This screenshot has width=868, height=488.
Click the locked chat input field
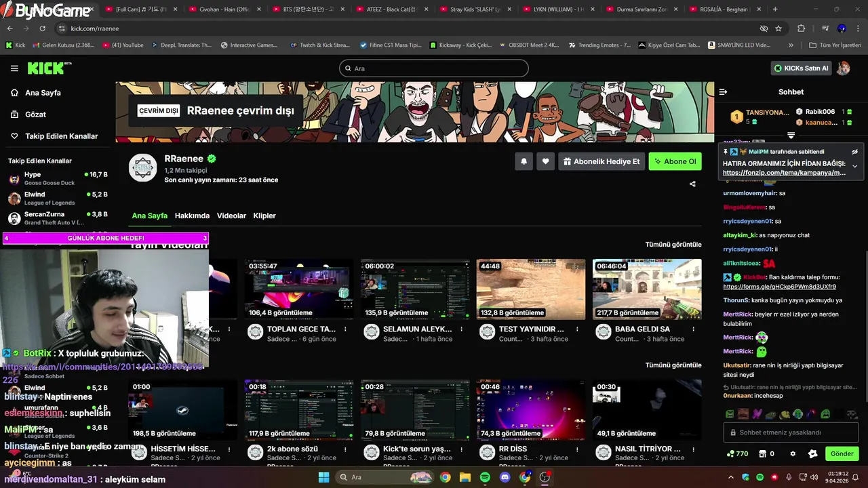(791, 432)
